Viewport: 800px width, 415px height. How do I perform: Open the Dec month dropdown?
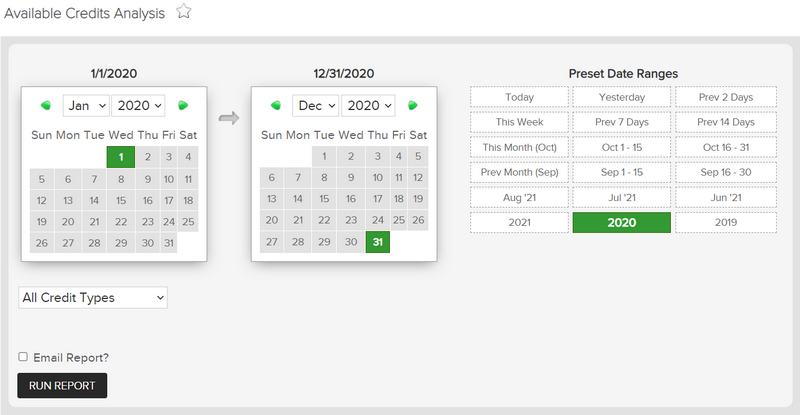[x=315, y=106]
